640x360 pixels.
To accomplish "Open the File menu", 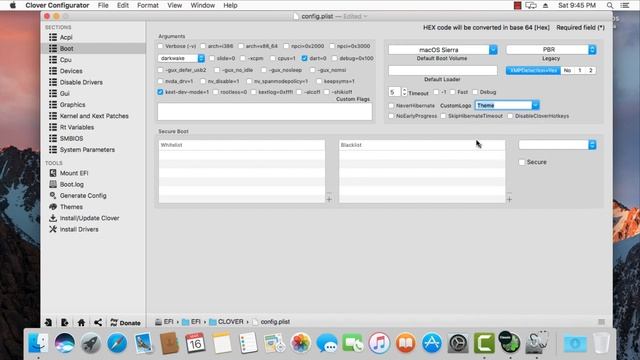I will 103,5.
